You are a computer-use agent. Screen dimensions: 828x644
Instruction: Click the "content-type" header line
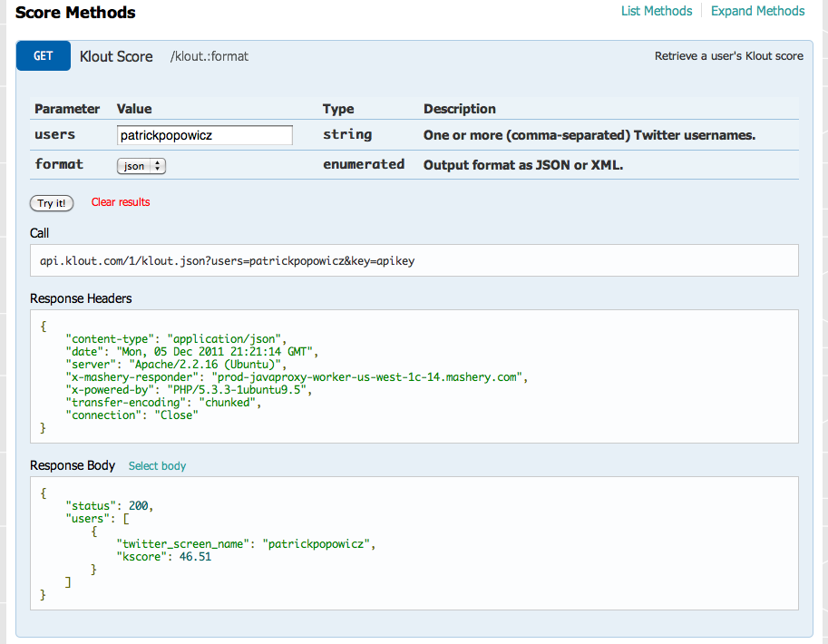176,339
